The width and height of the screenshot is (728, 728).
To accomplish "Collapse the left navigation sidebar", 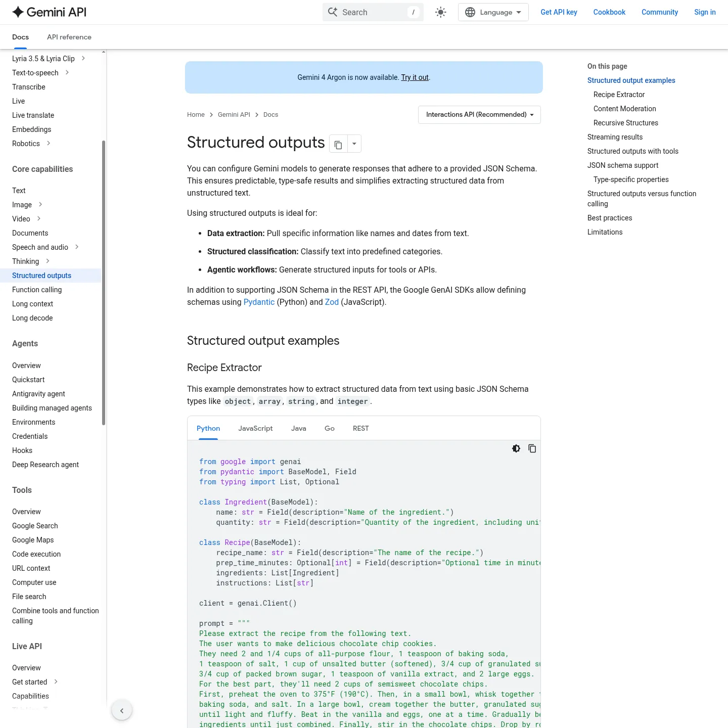I will click(x=122, y=710).
